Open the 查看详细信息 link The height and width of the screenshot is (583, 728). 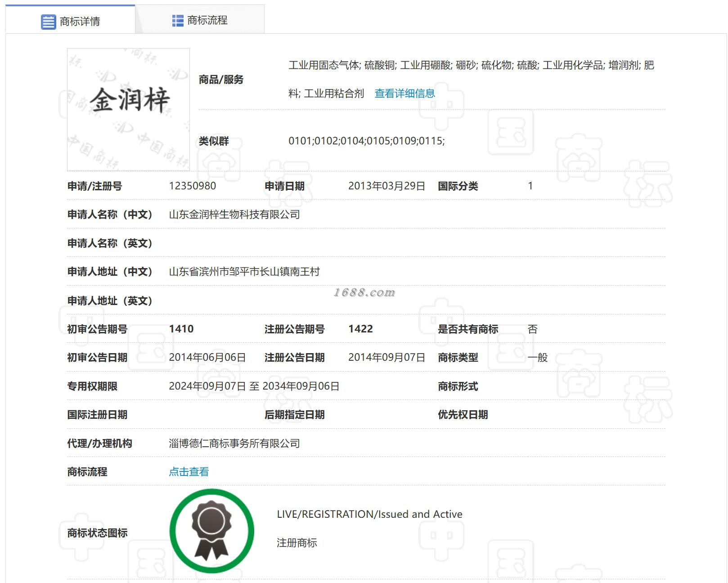404,94
